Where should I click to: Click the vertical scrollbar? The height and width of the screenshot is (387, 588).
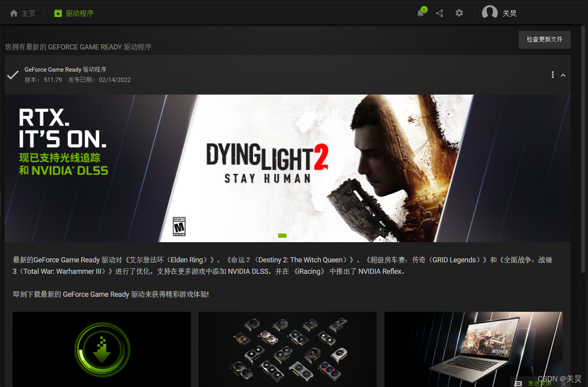[x=583, y=148]
